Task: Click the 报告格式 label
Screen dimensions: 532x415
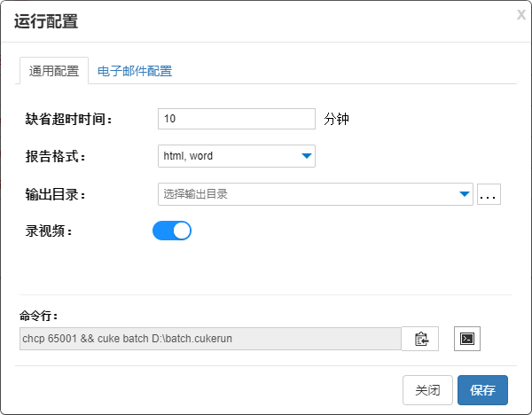Action: coord(56,157)
